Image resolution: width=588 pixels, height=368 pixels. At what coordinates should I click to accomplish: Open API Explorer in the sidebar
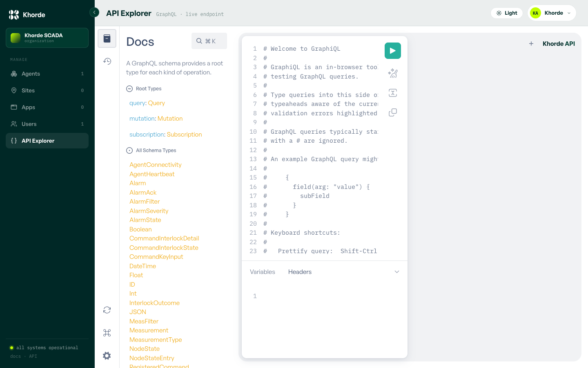pyautogui.click(x=47, y=141)
